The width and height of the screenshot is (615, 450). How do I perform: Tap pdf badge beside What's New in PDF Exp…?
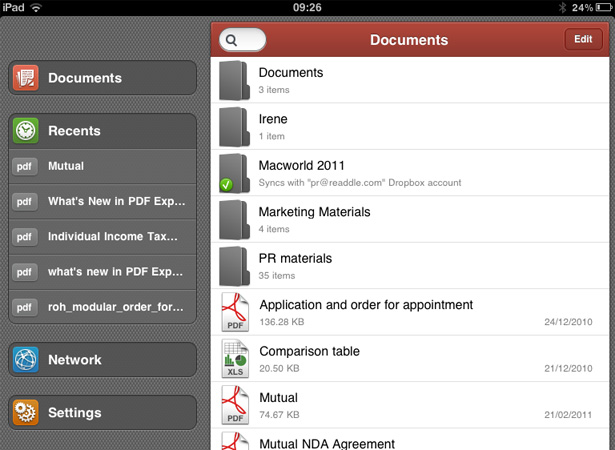(x=24, y=202)
